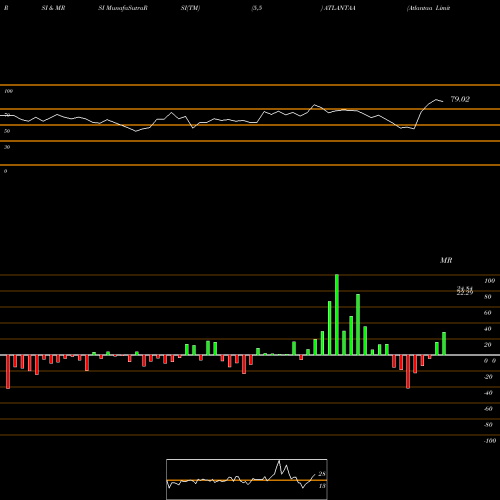Click the MR axis label -100

click(x=490, y=441)
